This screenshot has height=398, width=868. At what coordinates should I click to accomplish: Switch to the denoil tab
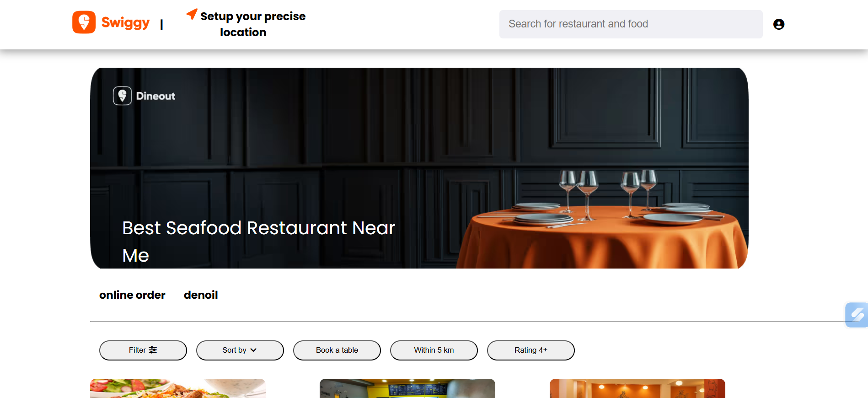click(x=201, y=295)
